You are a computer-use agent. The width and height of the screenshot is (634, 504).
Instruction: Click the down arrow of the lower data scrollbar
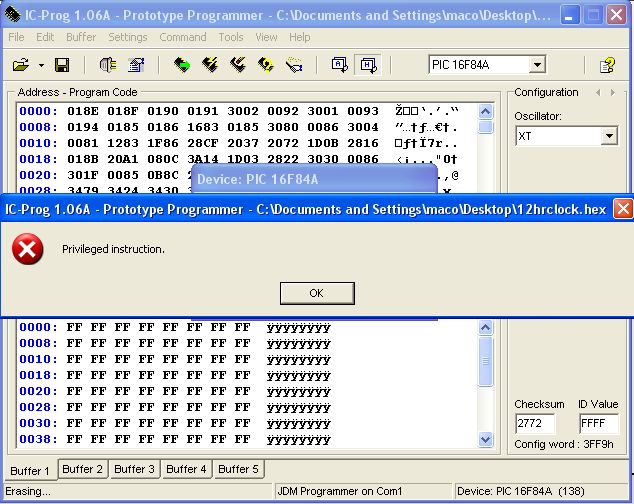click(486, 439)
